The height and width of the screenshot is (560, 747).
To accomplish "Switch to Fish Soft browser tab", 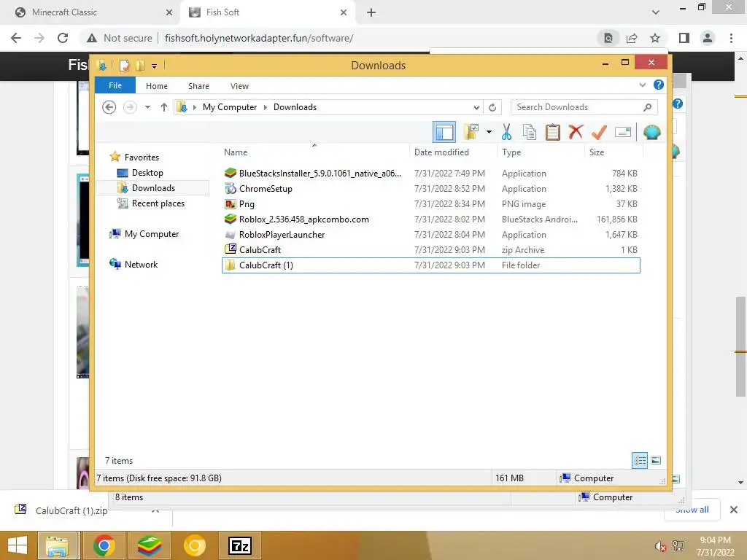I will coord(268,12).
